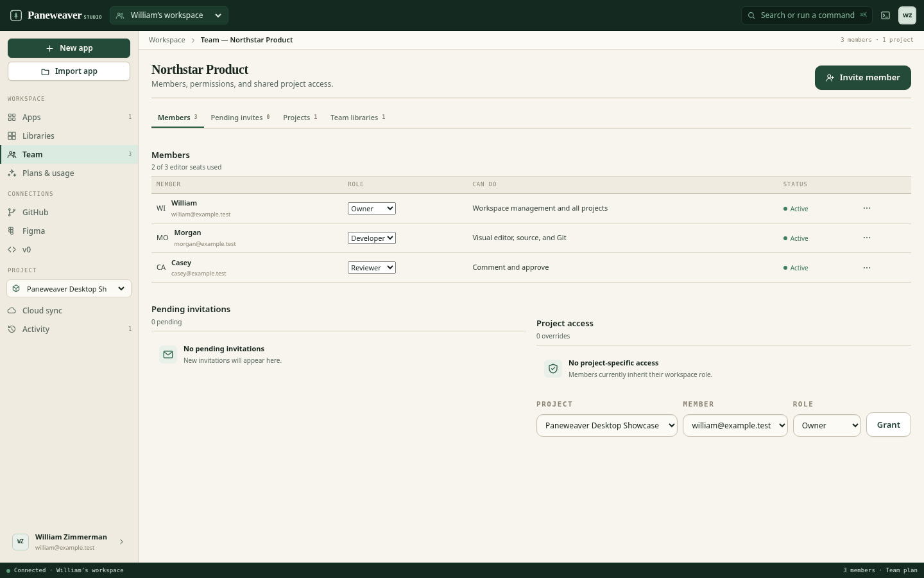Open the terminal icon in top bar
This screenshot has height=578, width=924.
[x=886, y=15]
